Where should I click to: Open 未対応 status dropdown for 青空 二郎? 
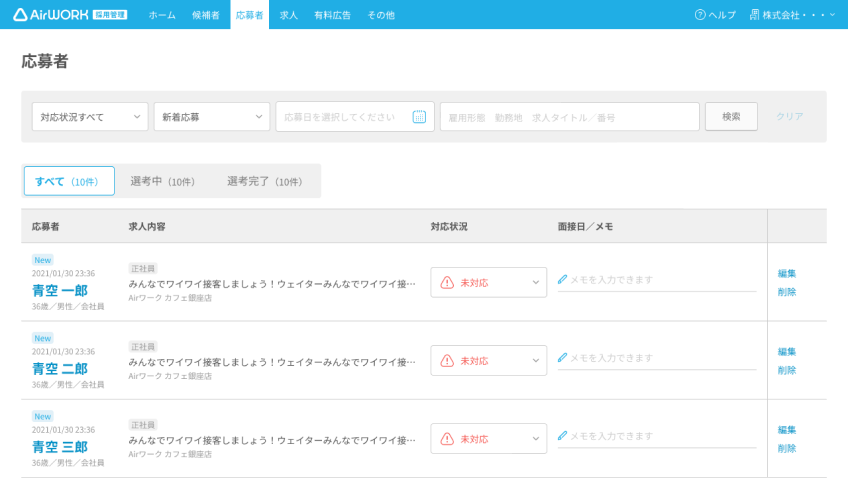pos(488,361)
